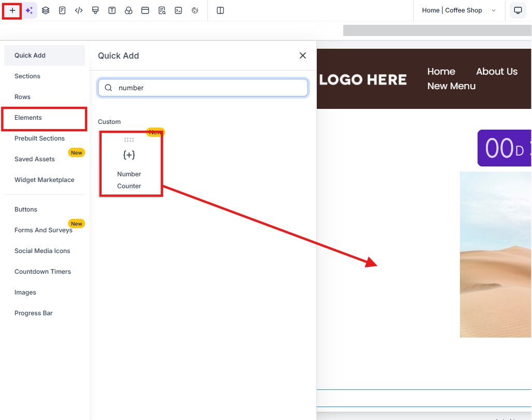Click the number search input field
This screenshot has width=532, height=420.
click(207, 88)
